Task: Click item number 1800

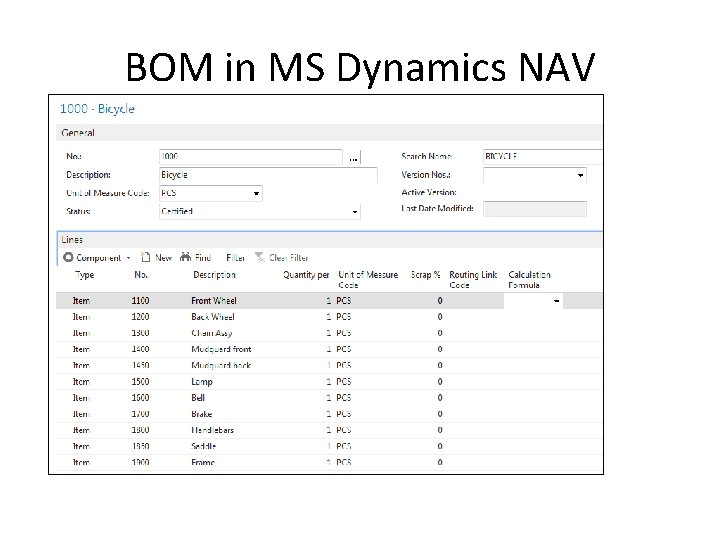Action: [141, 430]
